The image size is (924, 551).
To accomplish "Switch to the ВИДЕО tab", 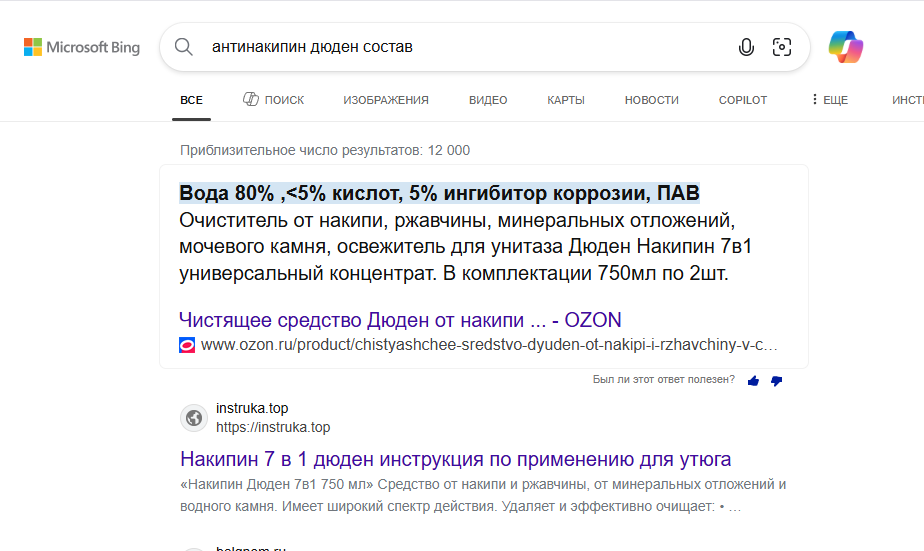I will (x=488, y=100).
